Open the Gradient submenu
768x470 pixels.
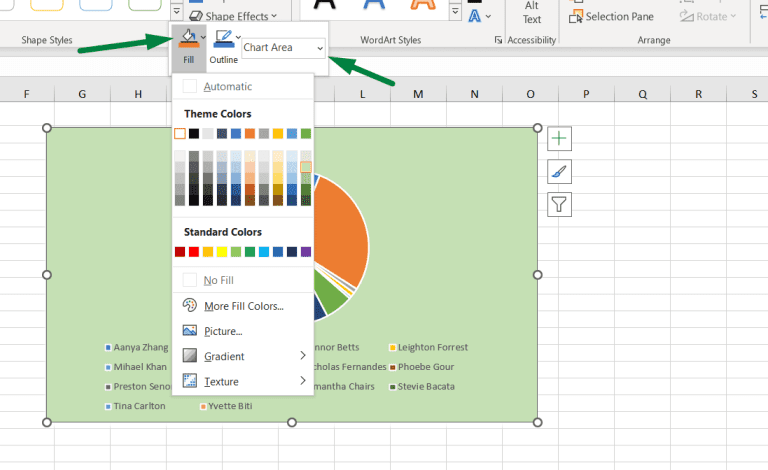pos(242,356)
